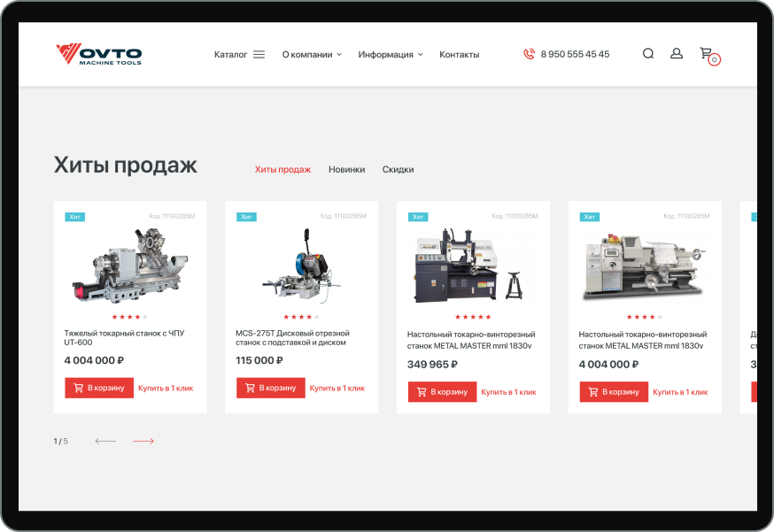
Task: Open METAL MASTER title on 349 965 ₽ card
Action: (471, 340)
